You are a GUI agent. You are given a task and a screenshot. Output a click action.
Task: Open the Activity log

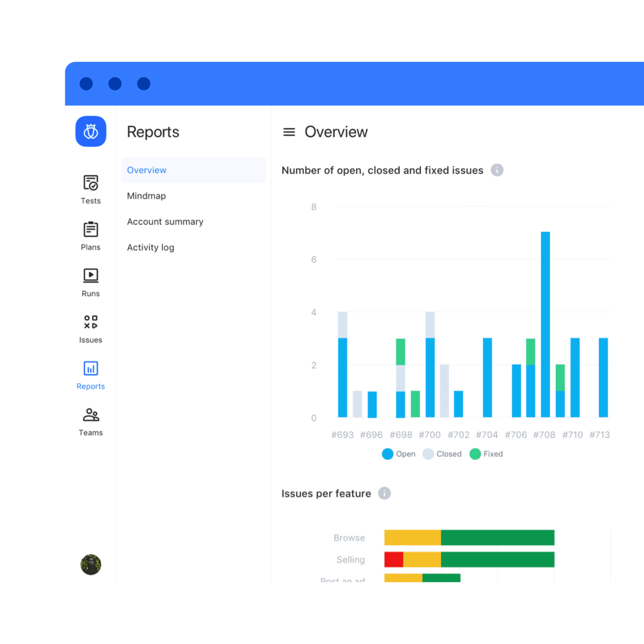(150, 247)
